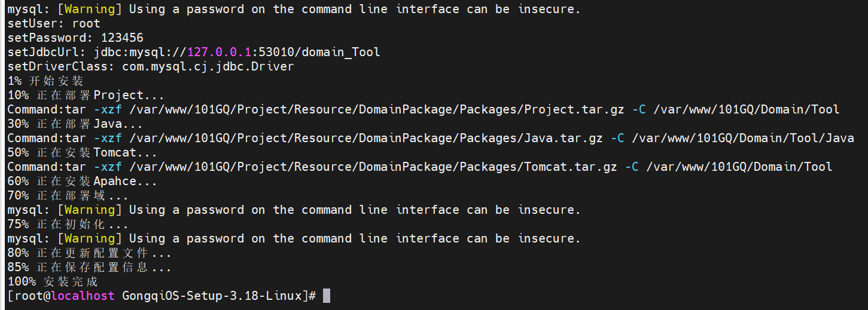Click the 85% 正在保存配置信息 progress line
The height and width of the screenshot is (310, 868).
(89, 267)
